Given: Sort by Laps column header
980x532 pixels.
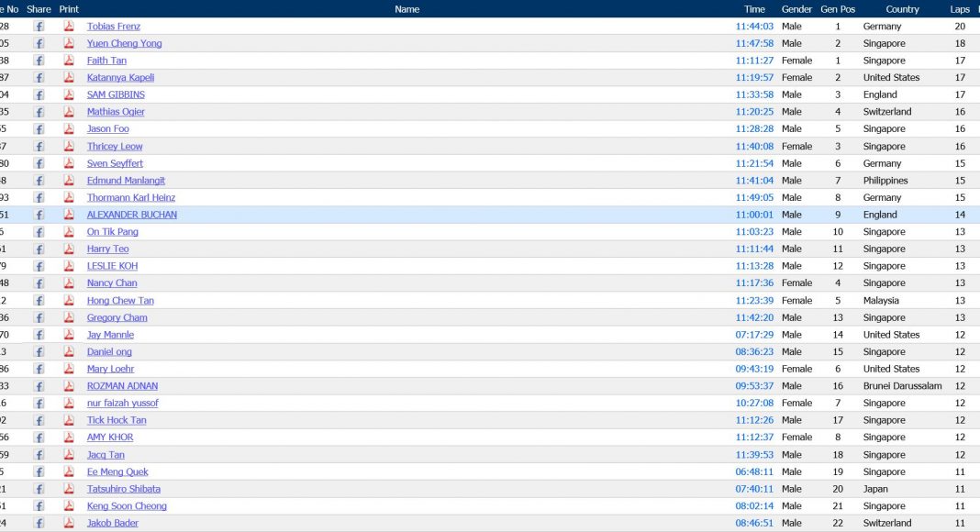Looking at the screenshot, I should click(960, 9).
